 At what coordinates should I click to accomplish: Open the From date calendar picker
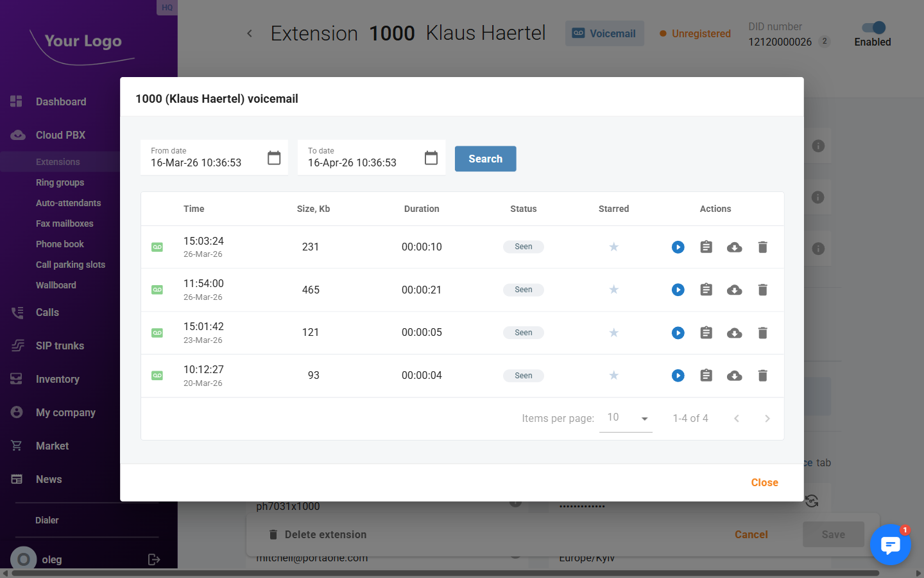coord(274,158)
